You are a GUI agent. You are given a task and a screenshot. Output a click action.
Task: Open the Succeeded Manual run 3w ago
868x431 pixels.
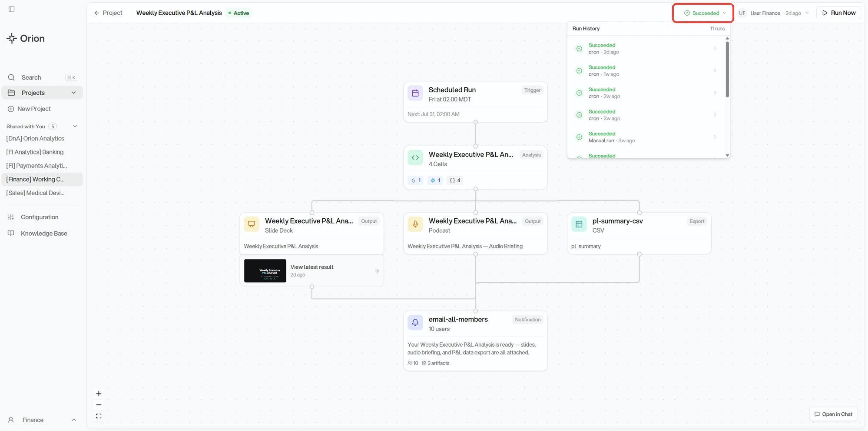[x=646, y=137]
